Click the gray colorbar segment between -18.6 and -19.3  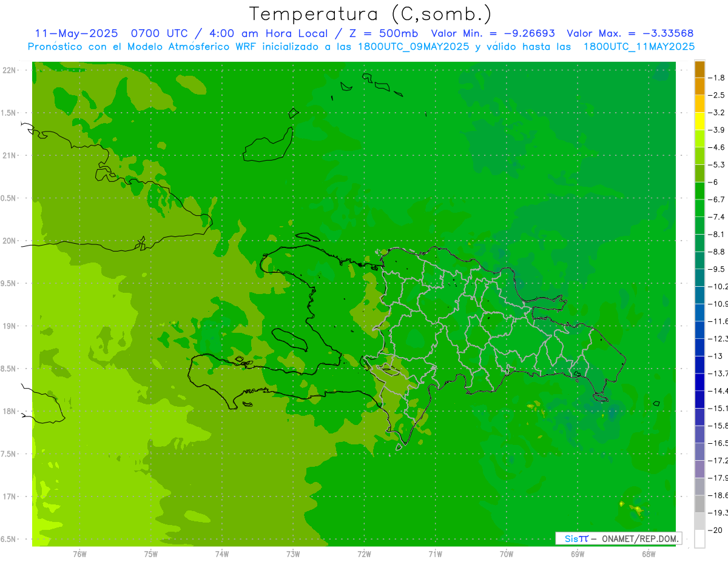pyautogui.click(x=699, y=504)
